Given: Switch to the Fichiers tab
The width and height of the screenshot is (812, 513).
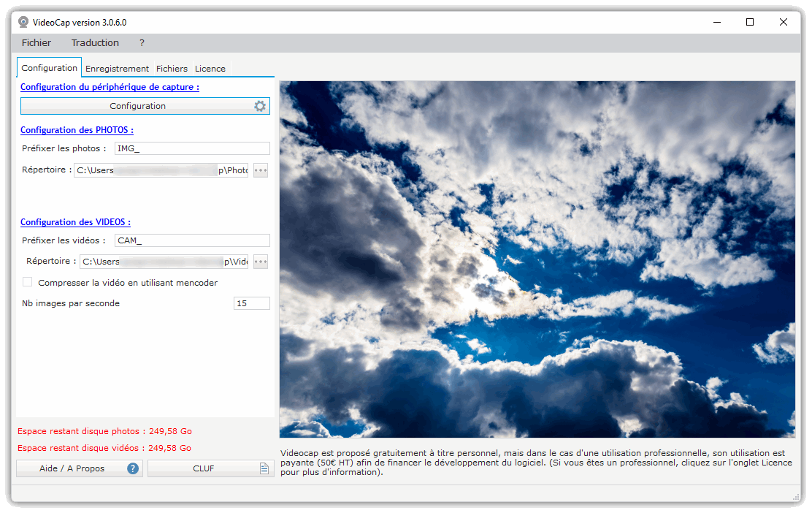Looking at the screenshot, I should pos(172,69).
